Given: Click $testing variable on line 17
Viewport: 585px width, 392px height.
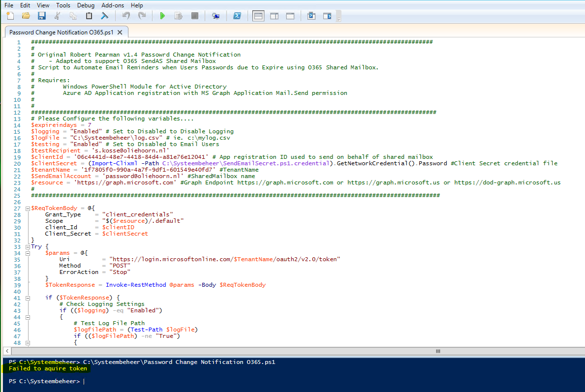Looking at the screenshot, I should [x=45, y=144].
